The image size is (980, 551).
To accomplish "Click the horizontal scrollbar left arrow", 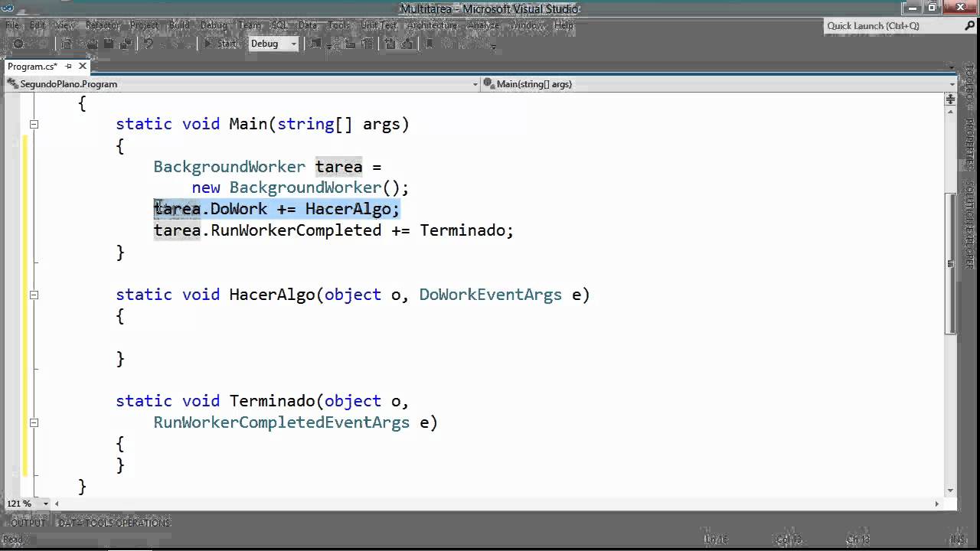I will click(x=58, y=504).
